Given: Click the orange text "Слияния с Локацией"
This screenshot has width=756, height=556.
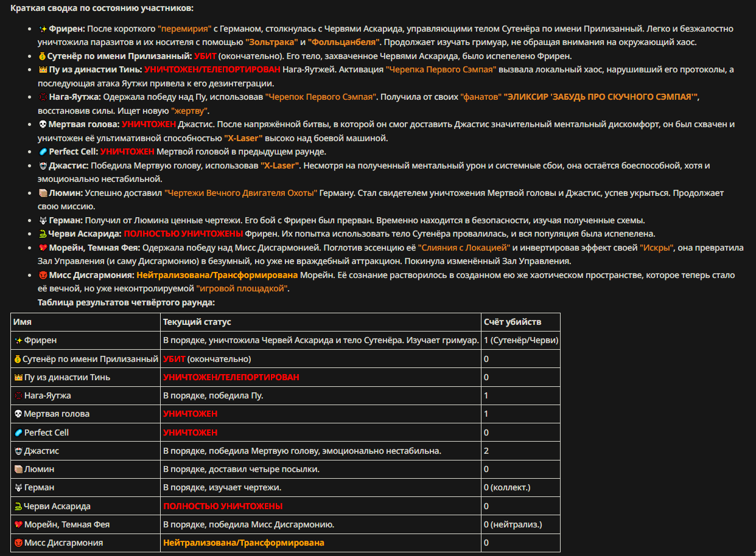Looking at the screenshot, I should pyautogui.click(x=464, y=248).
